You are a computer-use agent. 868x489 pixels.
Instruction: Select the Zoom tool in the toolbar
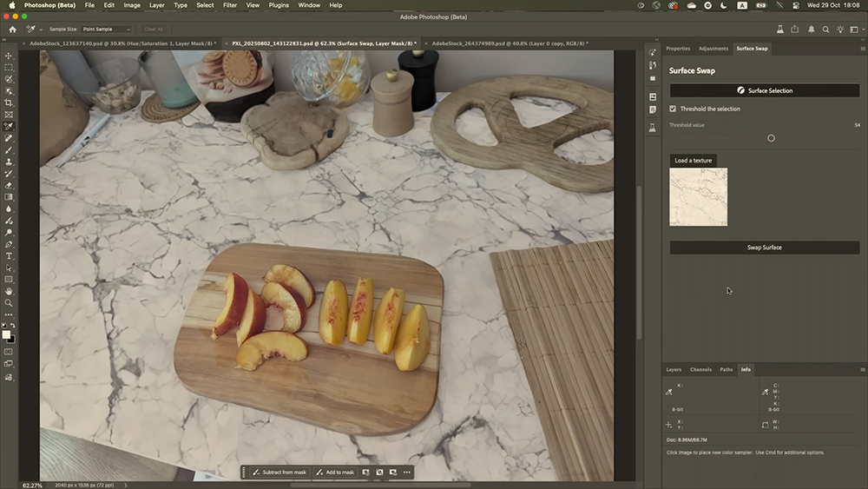coord(9,303)
